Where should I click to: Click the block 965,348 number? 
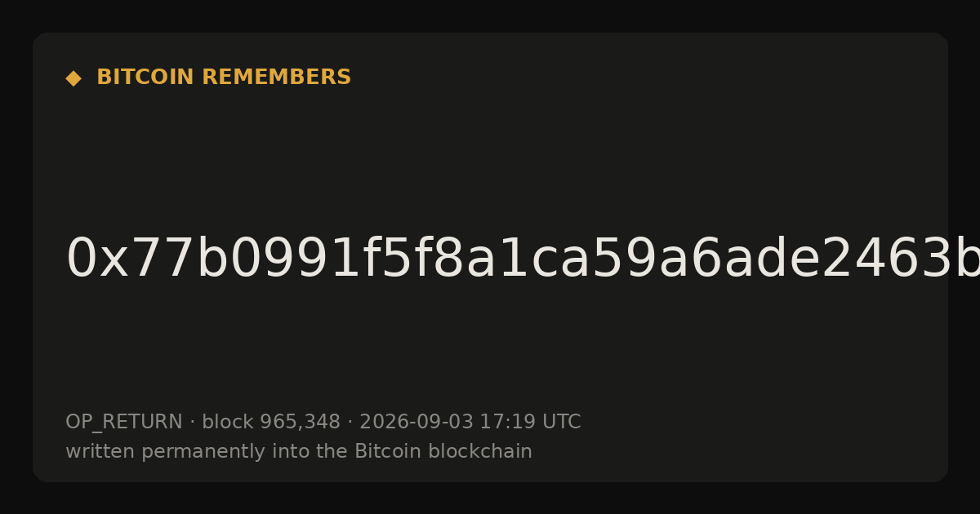pos(300,423)
